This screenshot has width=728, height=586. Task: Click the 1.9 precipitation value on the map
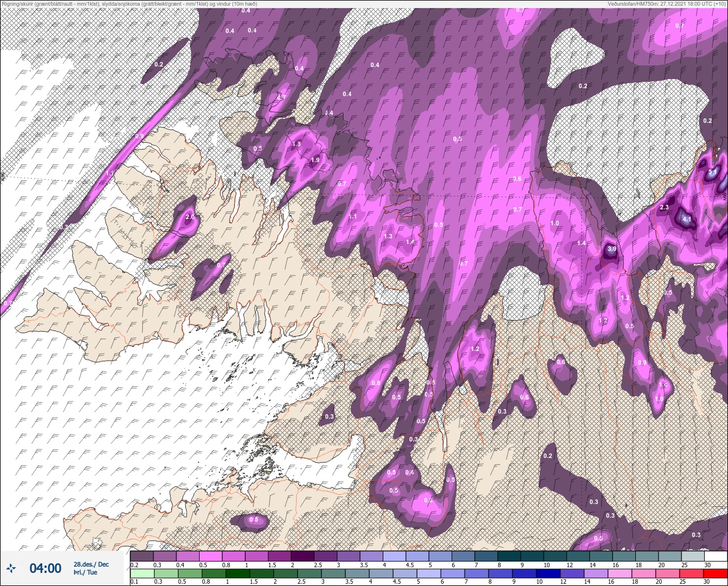(x=315, y=160)
